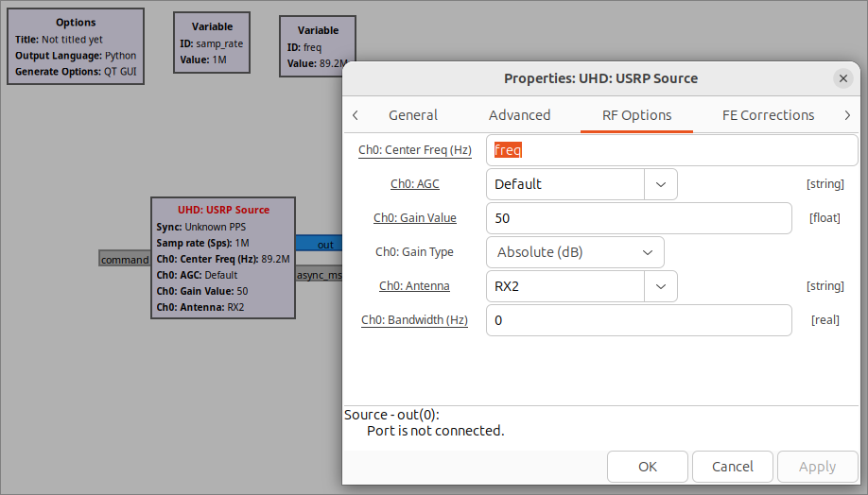Click the Ch0 Center Freq input field
Viewport: 868px width, 495px height.
671,150
